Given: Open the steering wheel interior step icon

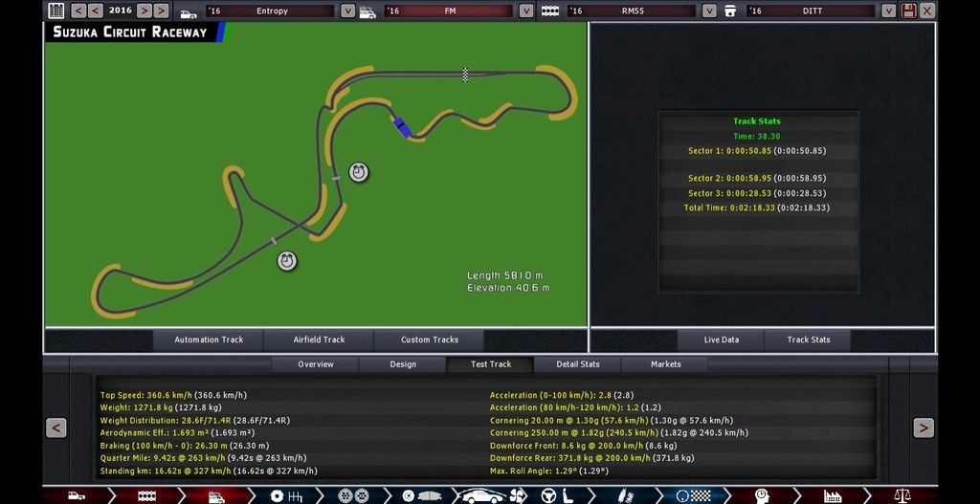Looking at the screenshot, I should (x=548, y=495).
